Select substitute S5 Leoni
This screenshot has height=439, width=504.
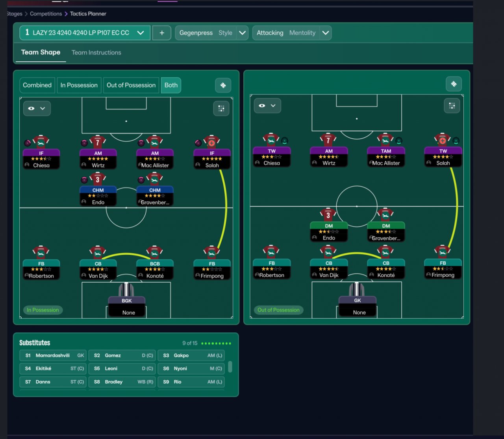122,369
